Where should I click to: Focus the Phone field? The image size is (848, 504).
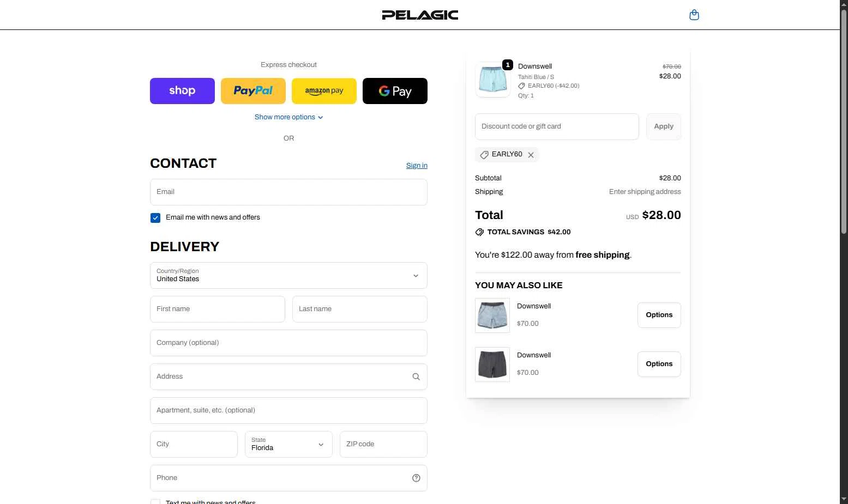[x=288, y=478]
